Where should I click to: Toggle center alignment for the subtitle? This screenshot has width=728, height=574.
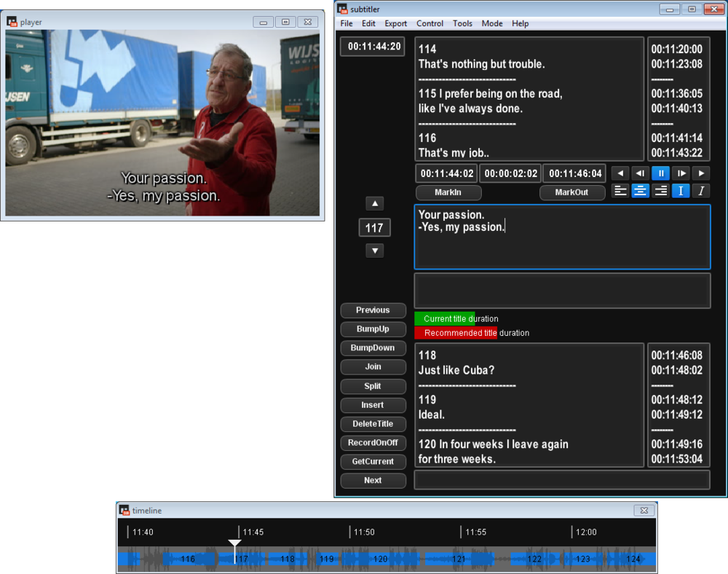[641, 191]
